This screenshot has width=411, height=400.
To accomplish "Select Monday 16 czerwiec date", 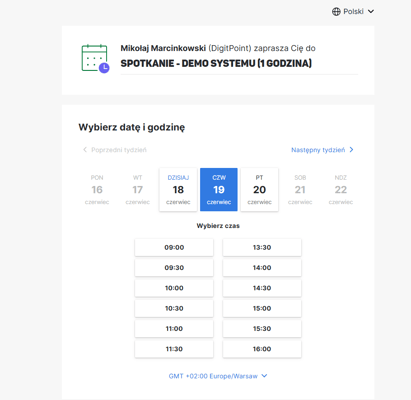I will (97, 189).
